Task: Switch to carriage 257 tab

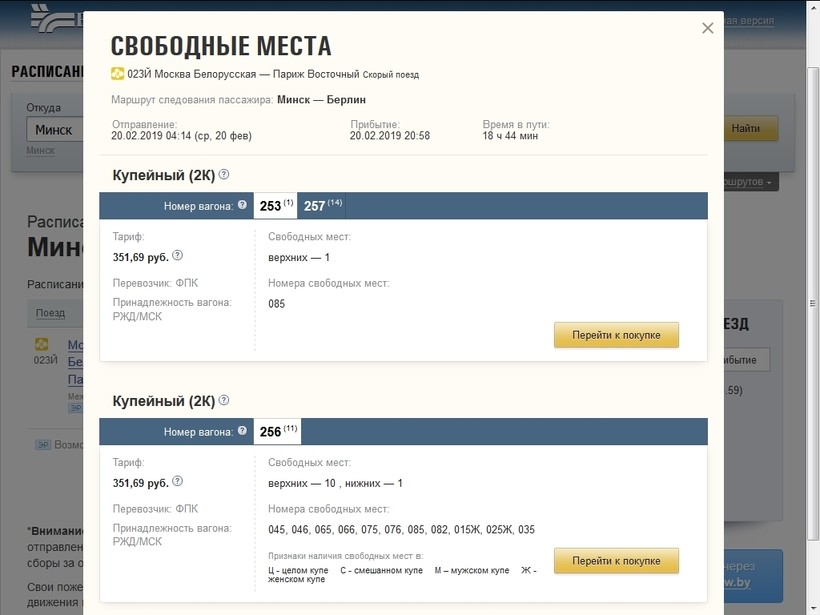Action: pyautogui.click(x=322, y=206)
